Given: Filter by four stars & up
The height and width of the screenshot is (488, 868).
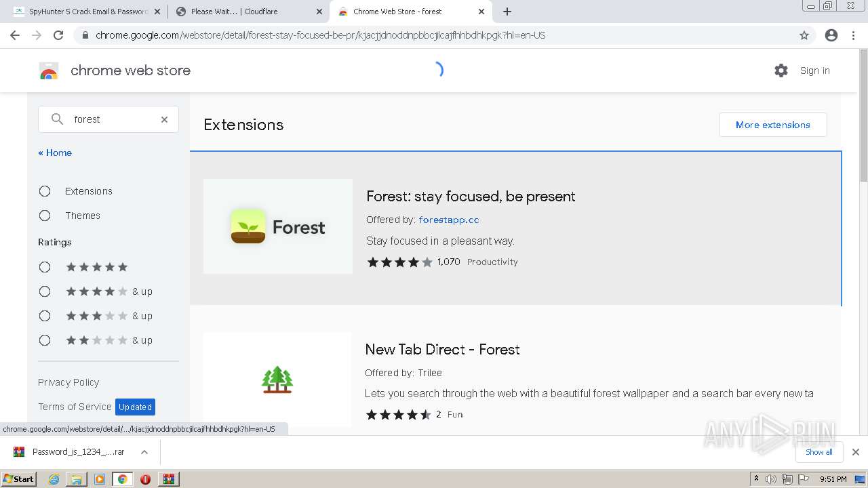Looking at the screenshot, I should click(x=45, y=291).
